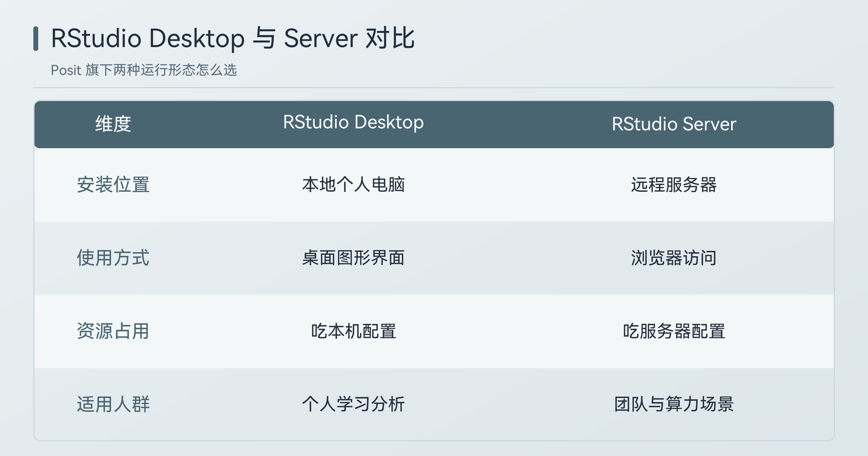Click the "本地个人电脑" cell
The width and height of the screenshot is (868, 456).
[354, 185]
